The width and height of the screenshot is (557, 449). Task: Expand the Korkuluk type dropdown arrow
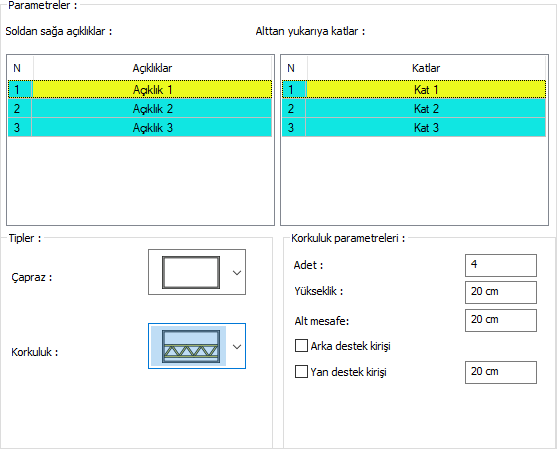coord(237,346)
